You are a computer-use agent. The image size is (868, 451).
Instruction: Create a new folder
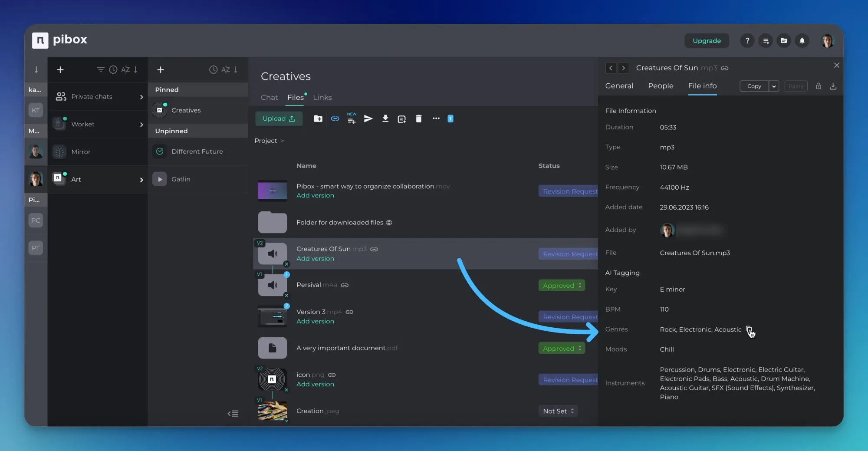pyautogui.click(x=318, y=119)
